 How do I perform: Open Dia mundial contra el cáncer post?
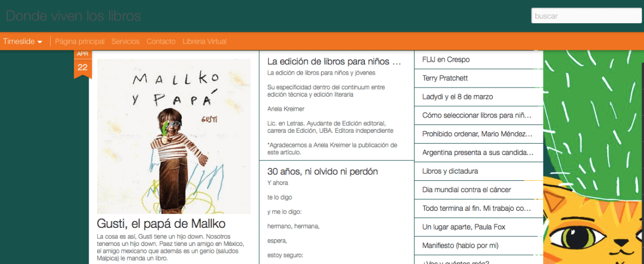click(x=478, y=190)
